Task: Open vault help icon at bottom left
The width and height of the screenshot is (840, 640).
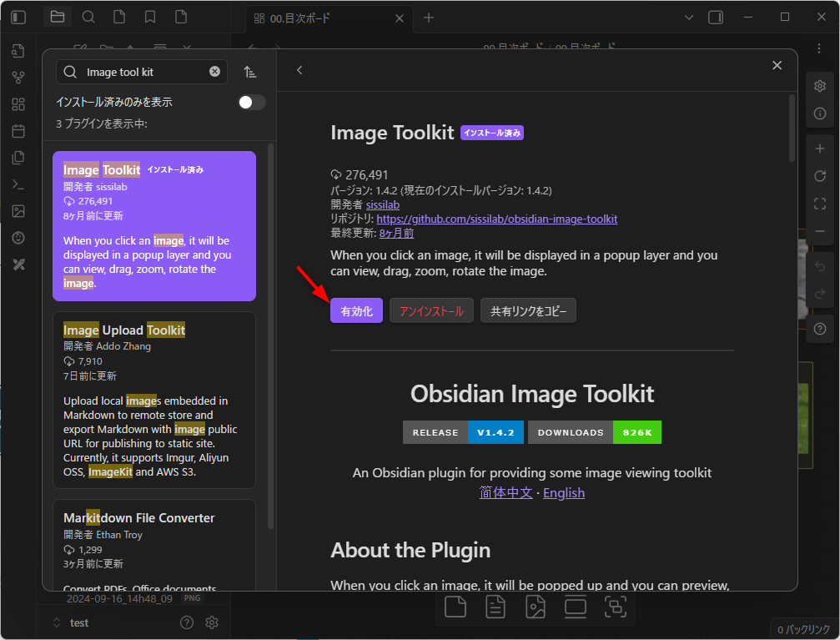Action: [186, 622]
